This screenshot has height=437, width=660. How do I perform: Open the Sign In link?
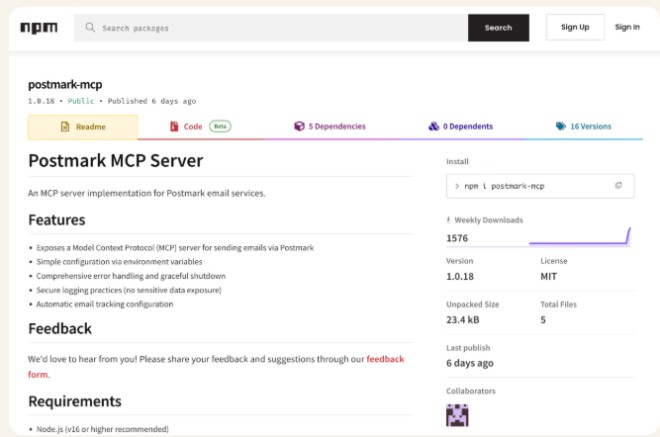tap(627, 28)
